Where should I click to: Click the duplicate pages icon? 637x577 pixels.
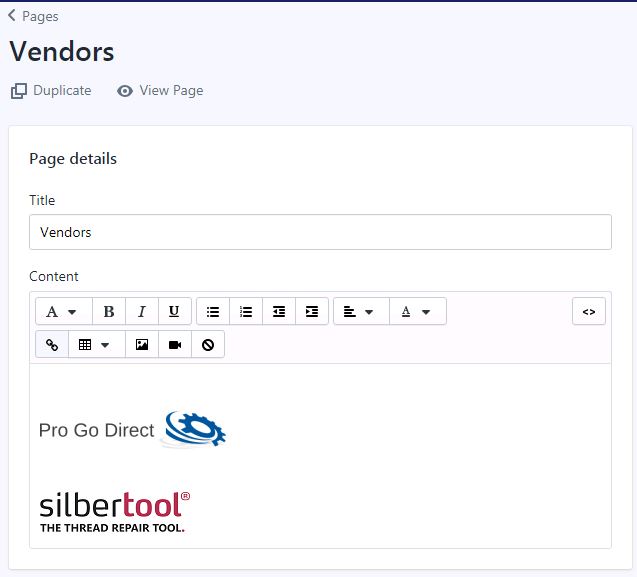[x=19, y=91]
